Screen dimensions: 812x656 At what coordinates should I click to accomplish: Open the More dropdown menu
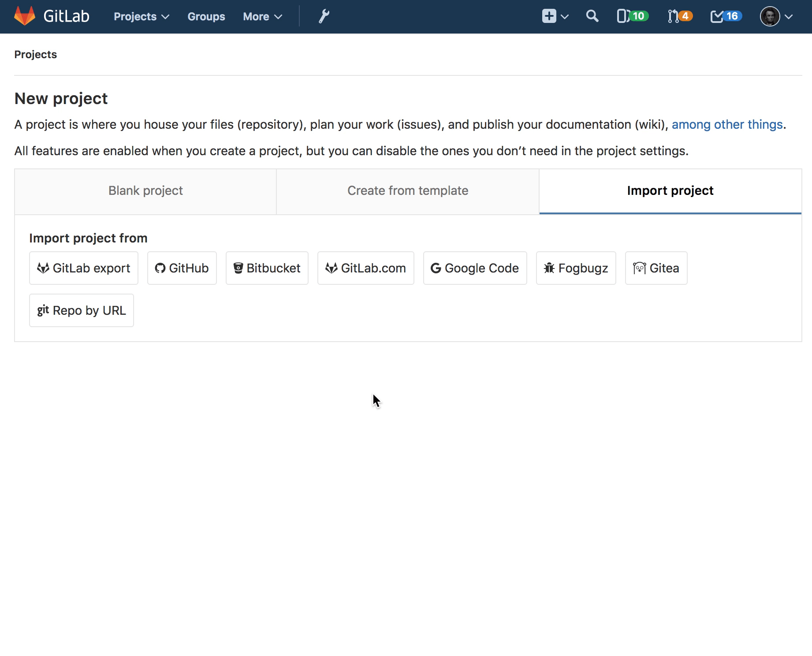[x=262, y=16]
